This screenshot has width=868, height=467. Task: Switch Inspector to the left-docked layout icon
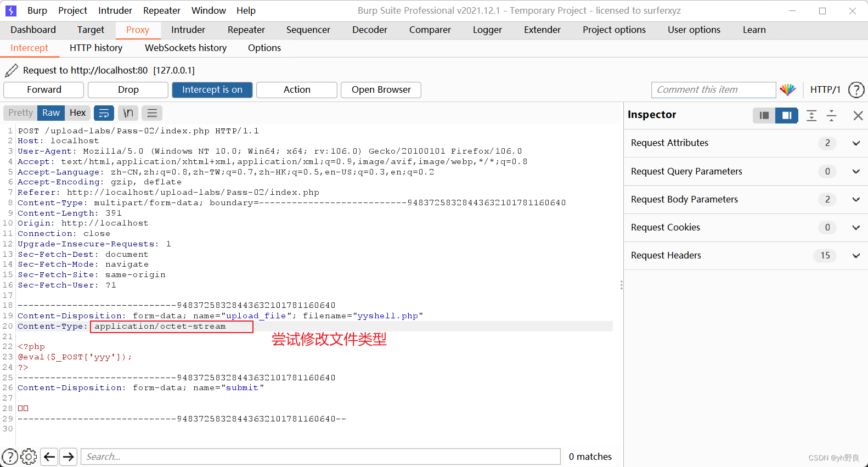tap(764, 115)
